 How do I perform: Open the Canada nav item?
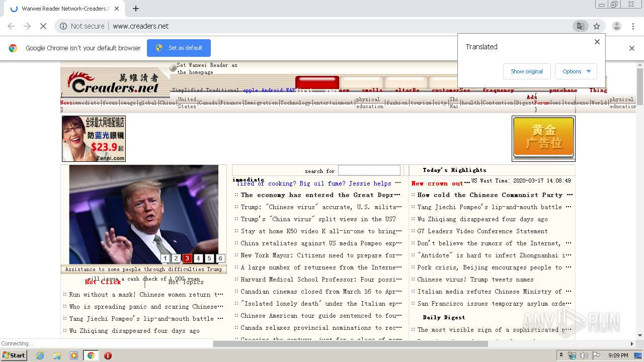(x=208, y=103)
